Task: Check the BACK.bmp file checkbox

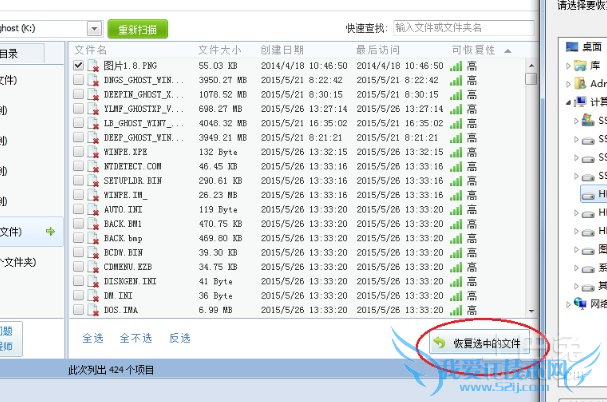Action: point(78,238)
